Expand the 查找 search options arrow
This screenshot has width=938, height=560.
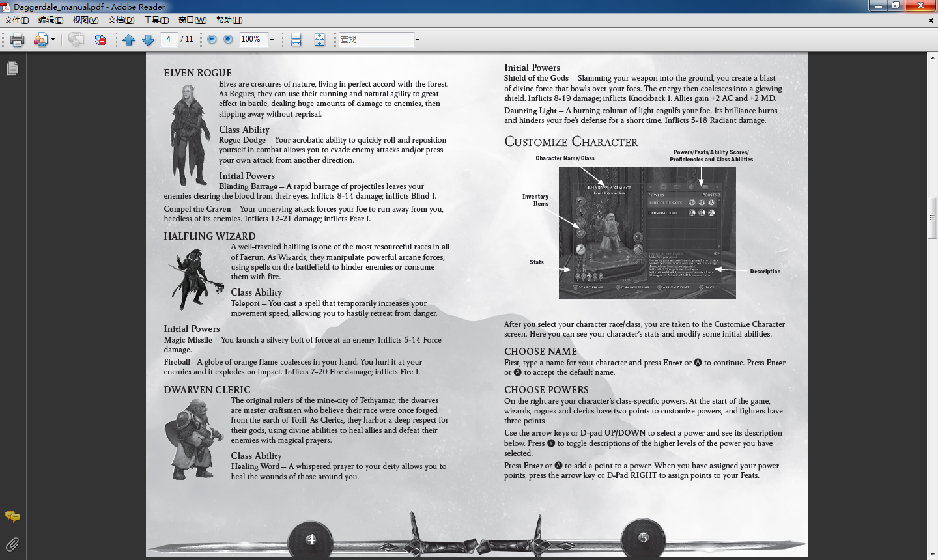418,40
